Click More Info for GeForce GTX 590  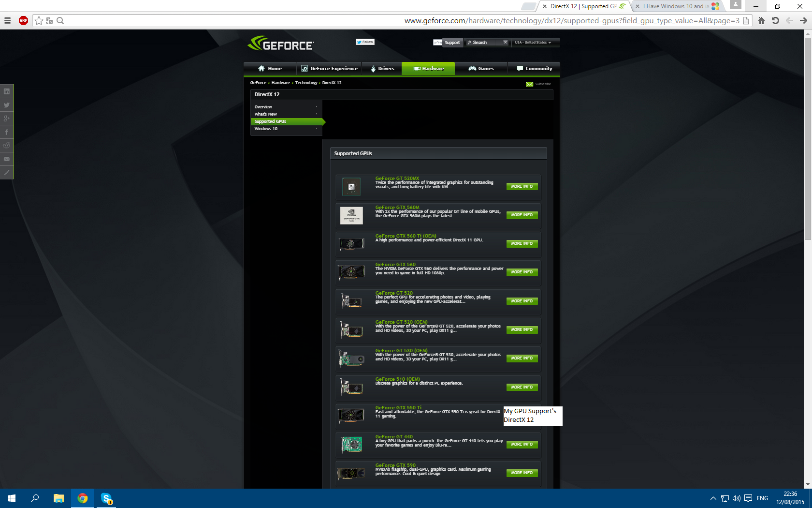coord(522,473)
